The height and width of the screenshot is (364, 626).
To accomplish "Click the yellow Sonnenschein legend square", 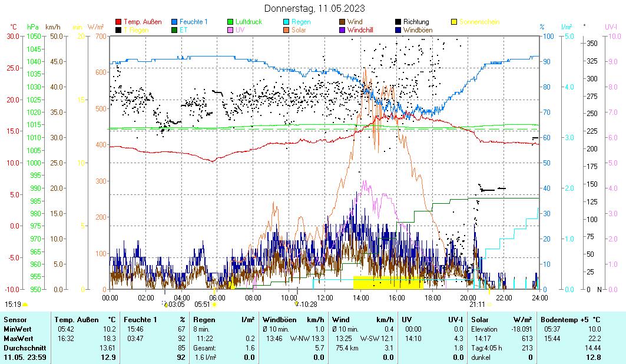I will pyautogui.click(x=454, y=22).
